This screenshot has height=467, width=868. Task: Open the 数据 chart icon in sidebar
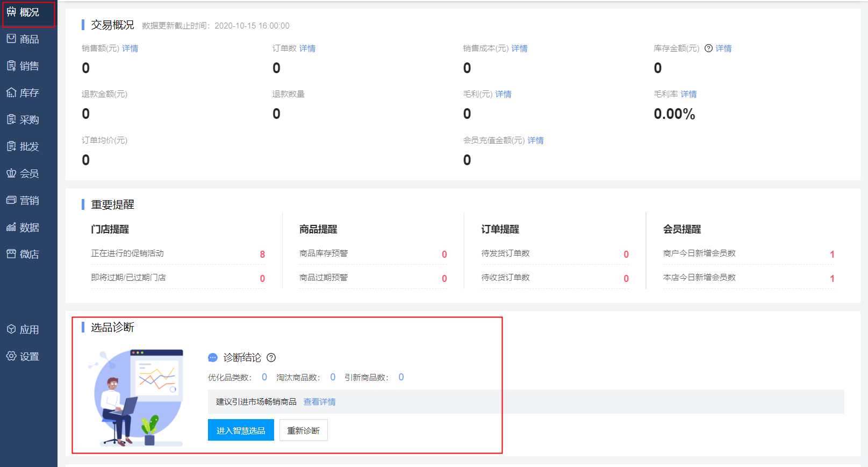[11, 228]
